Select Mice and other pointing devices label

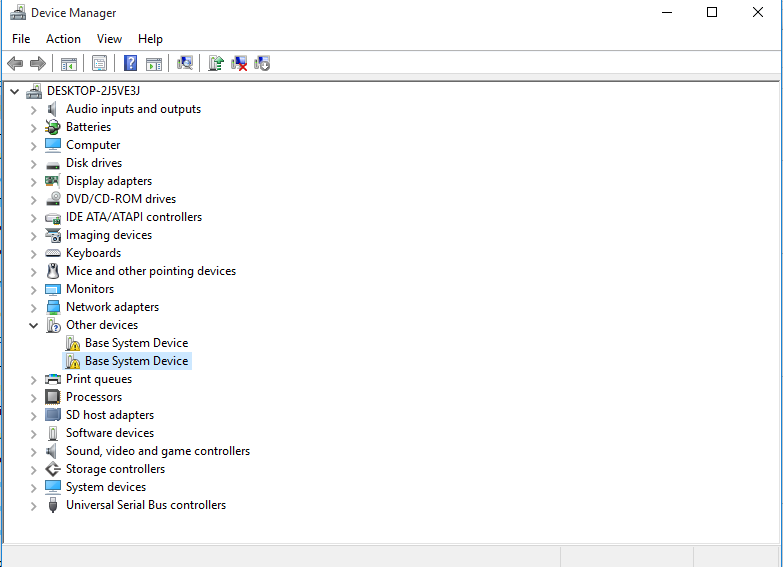click(151, 271)
